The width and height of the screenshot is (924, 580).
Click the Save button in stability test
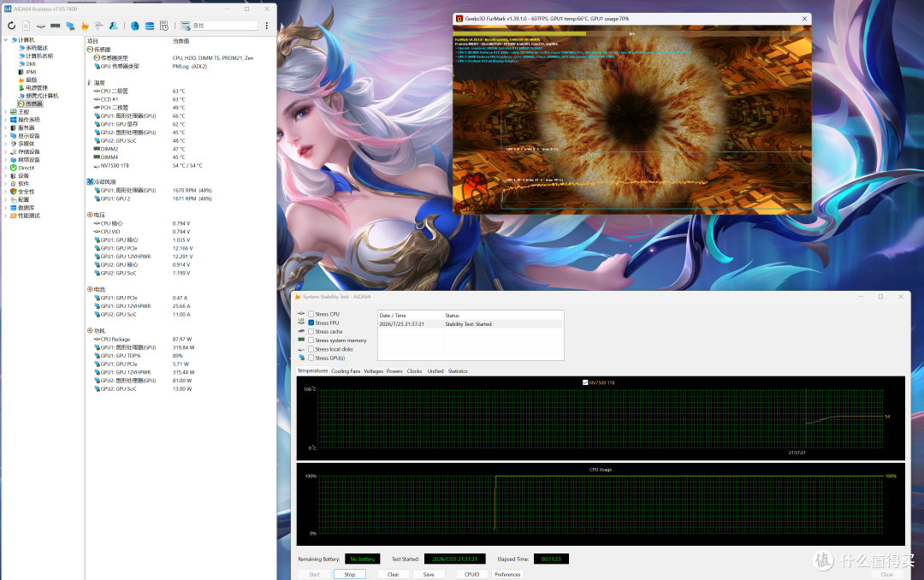point(429,574)
